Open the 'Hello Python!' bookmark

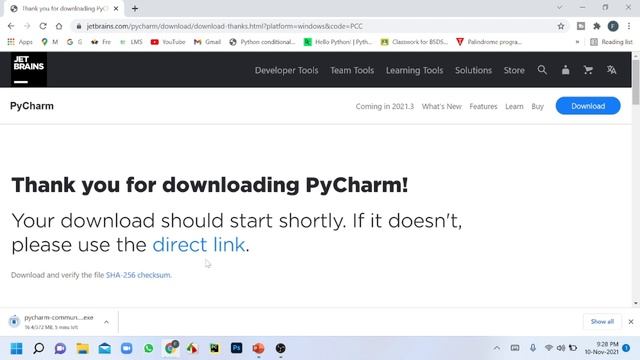pyautogui.click(x=338, y=42)
